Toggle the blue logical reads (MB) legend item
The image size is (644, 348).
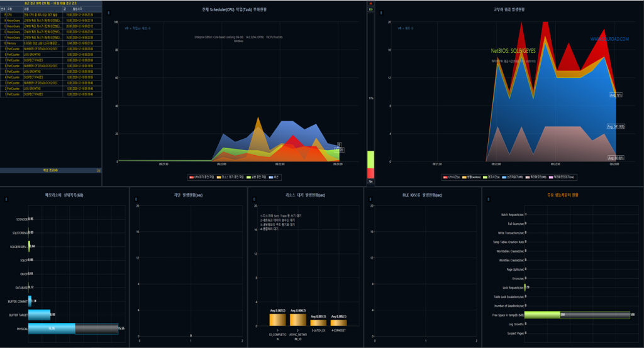(x=513, y=177)
